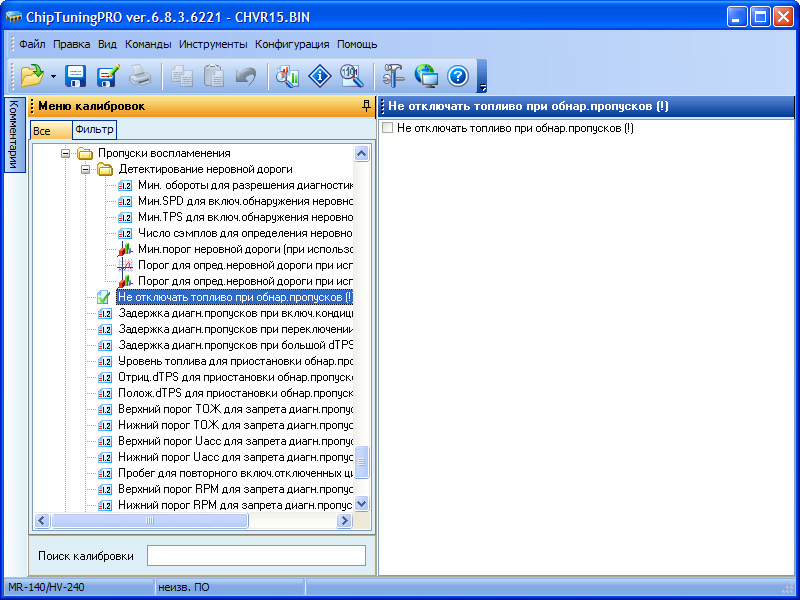800x600 pixels.
Task: Collapse the 'Пропуски воспламенения' folder
Action: pyautogui.click(x=66, y=154)
